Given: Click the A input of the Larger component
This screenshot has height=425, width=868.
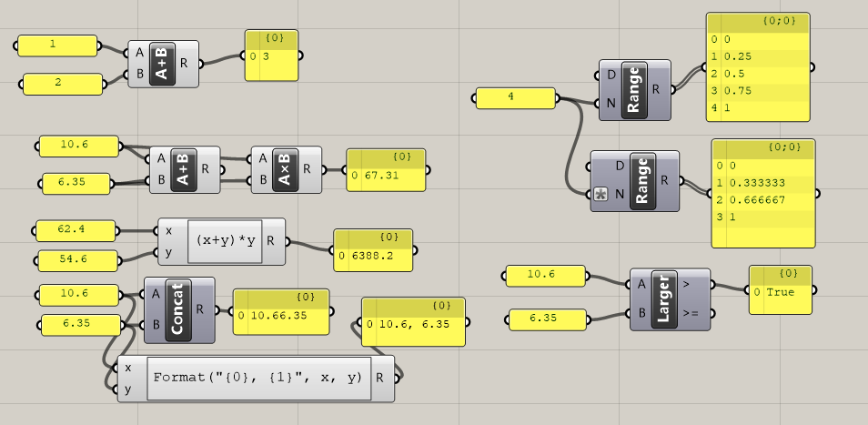Looking at the screenshot, I should tap(641, 285).
